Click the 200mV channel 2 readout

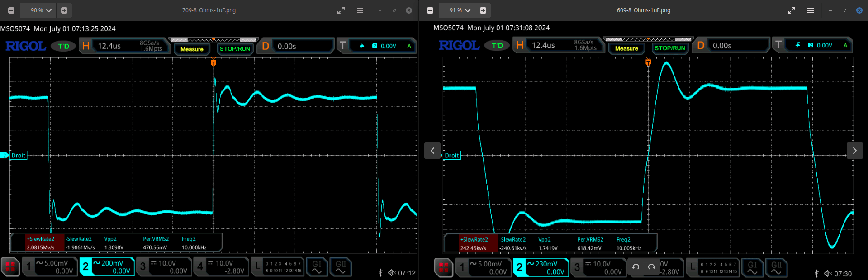point(107,267)
